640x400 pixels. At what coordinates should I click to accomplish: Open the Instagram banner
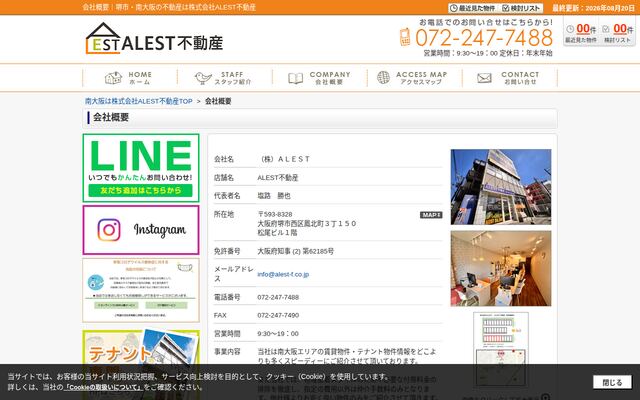point(141,230)
